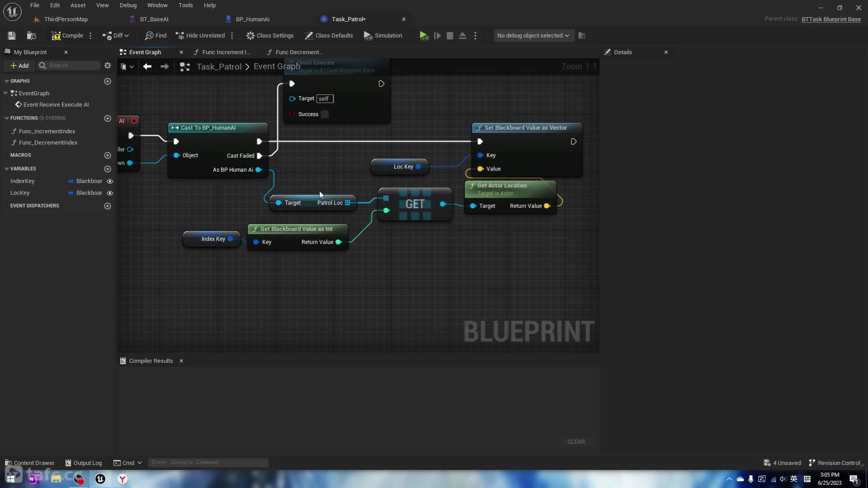The image size is (868, 488).
Task: Toggle the Success checkbox on Finish Execute
Action: click(325, 114)
